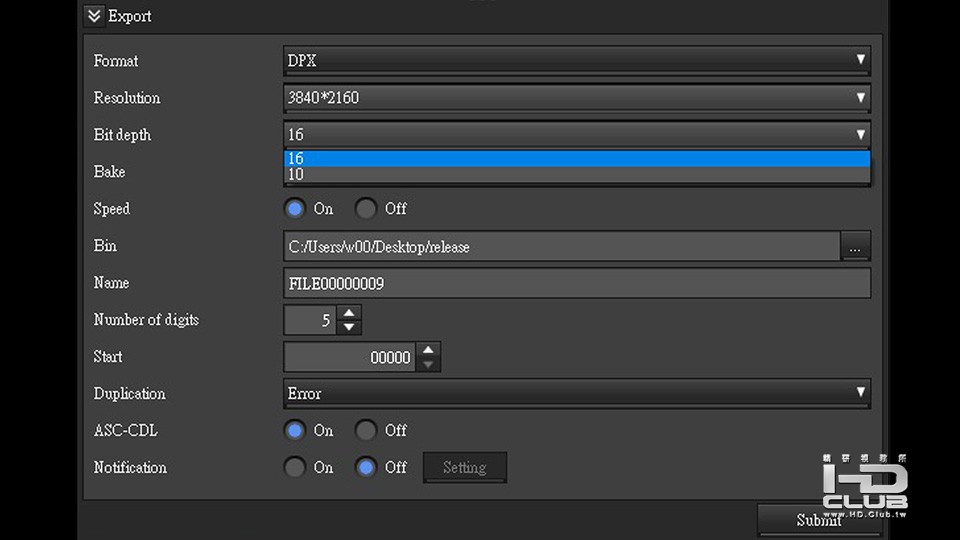Browse for Bin folder with ellipsis button
Viewport: 960px width, 540px height.
[855, 246]
